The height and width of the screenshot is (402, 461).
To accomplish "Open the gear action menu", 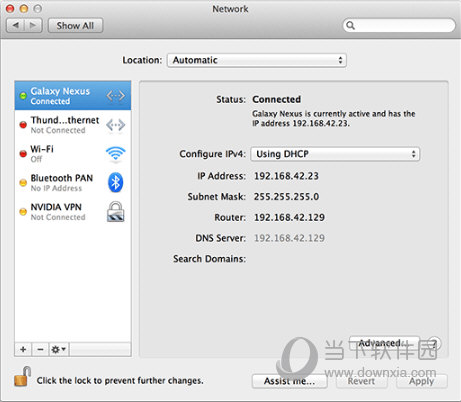I will pyautogui.click(x=59, y=349).
